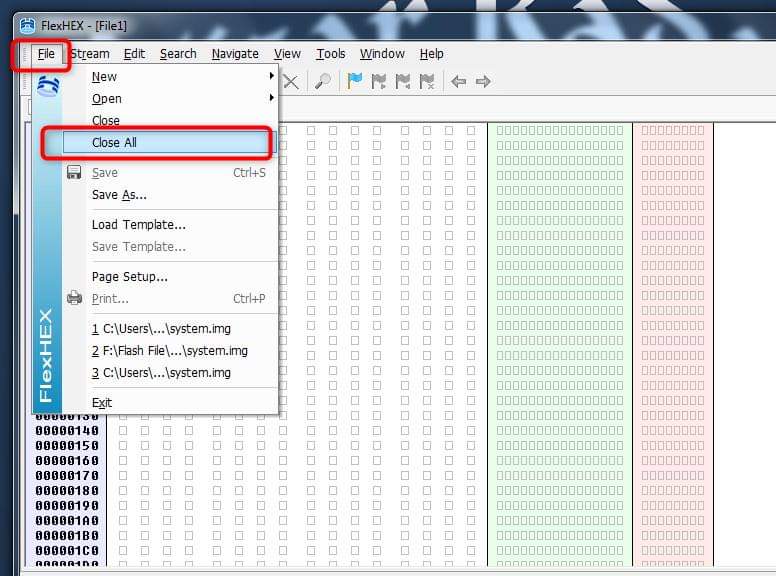Viewport: 776px width, 576px height.
Task: Click address row 00000150
Action: (x=67, y=445)
